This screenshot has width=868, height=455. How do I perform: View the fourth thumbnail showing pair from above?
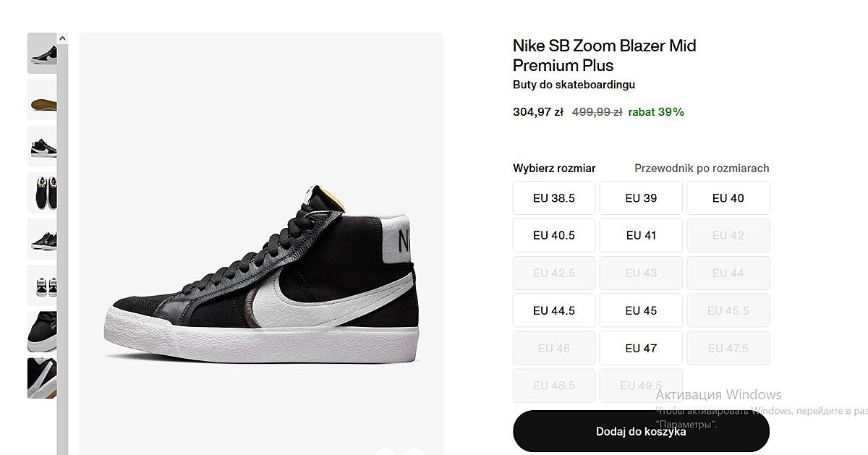tap(42, 192)
